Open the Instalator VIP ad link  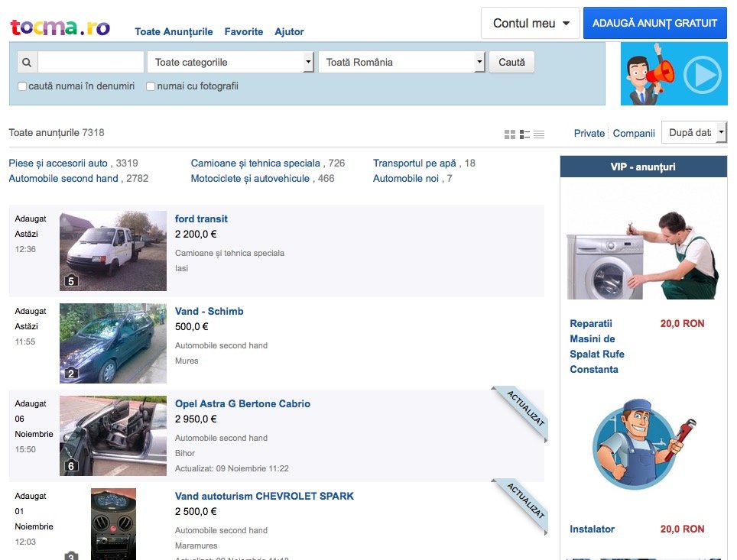click(593, 529)
